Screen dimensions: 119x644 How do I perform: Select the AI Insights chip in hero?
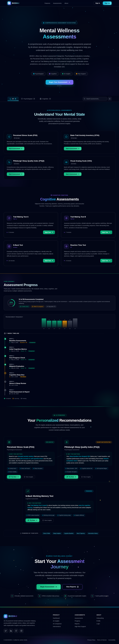click(x=66, y=74)
